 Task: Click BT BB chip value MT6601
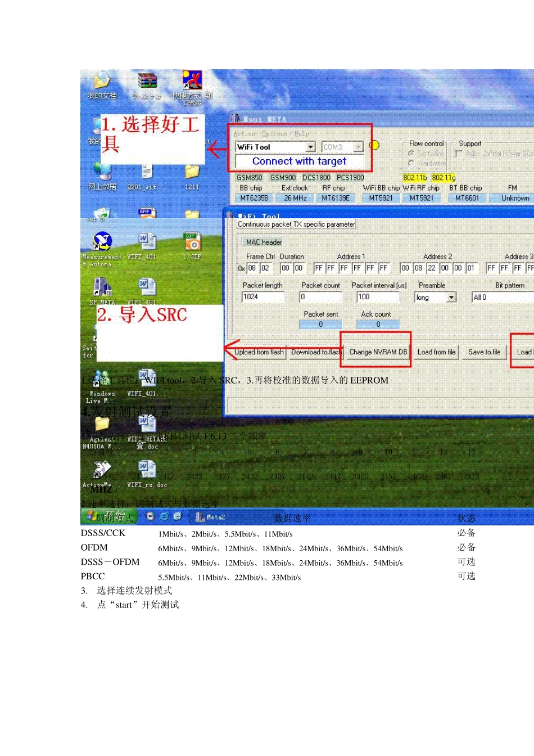pyautogui.click(x=467, y=198)
